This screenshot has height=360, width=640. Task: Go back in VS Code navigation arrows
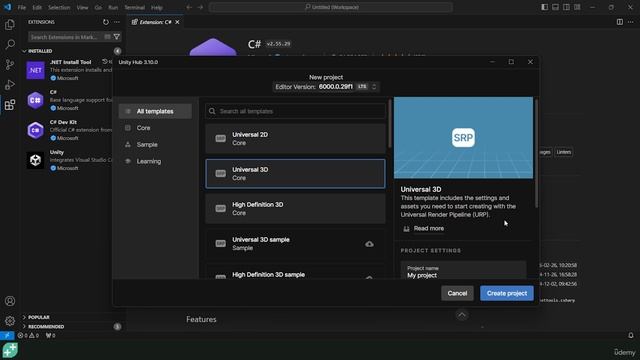(189, 7)
